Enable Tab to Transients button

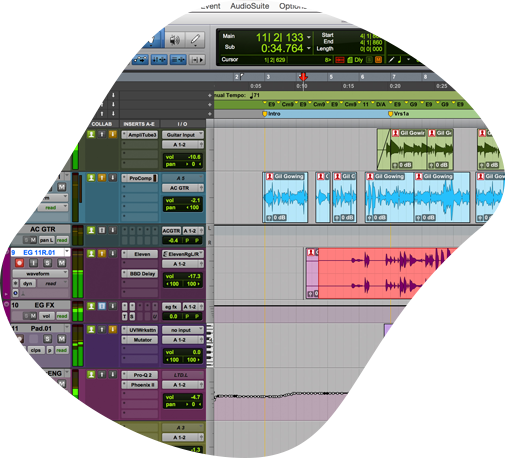click(x=198, y=60)
